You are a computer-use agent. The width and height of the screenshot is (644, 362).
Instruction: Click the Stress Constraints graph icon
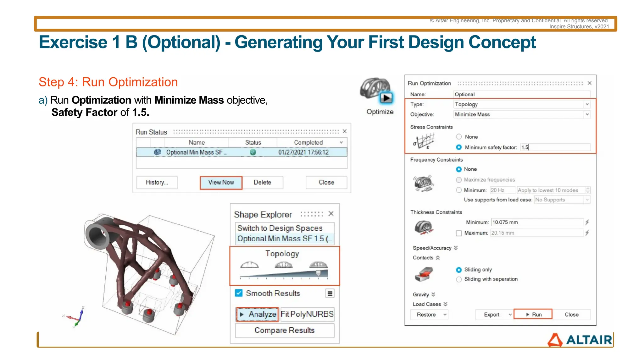[x=424, y=141]
